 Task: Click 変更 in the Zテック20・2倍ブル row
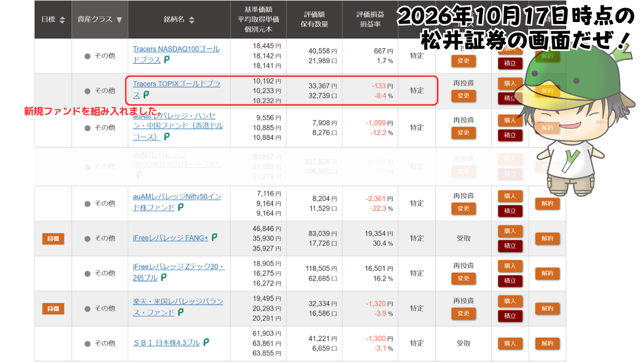(464, 278)
